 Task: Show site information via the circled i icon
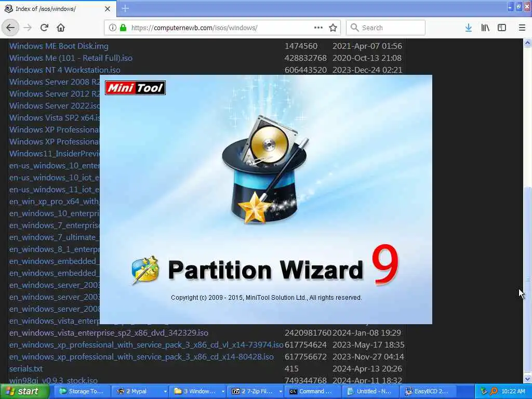coord(112,28)
